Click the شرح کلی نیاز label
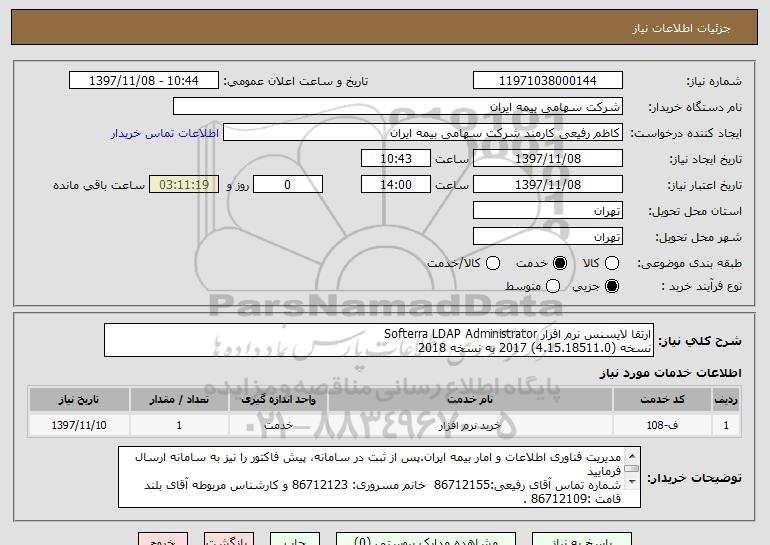The height and width of the screenshot is (545, 770). point(700,341)
